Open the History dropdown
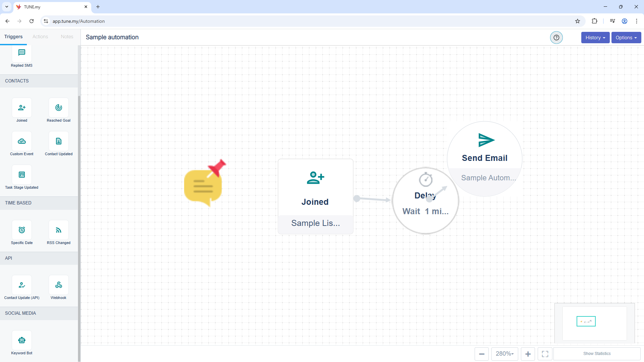The height and width of the screenshot is (362, 644). pos(595,38)
